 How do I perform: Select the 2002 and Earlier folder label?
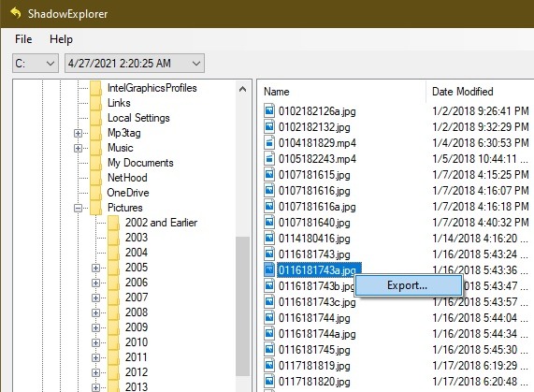(x=161, y=223)
